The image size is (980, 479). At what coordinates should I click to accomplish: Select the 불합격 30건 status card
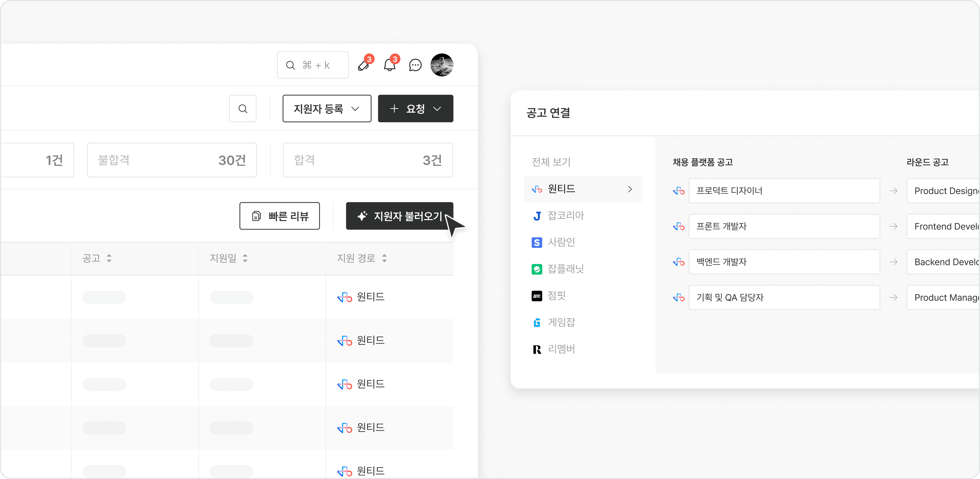point(172,160)
